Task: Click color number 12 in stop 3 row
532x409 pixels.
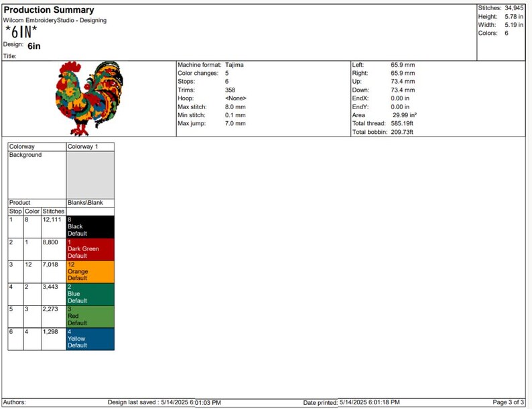Action: point(28,264)
